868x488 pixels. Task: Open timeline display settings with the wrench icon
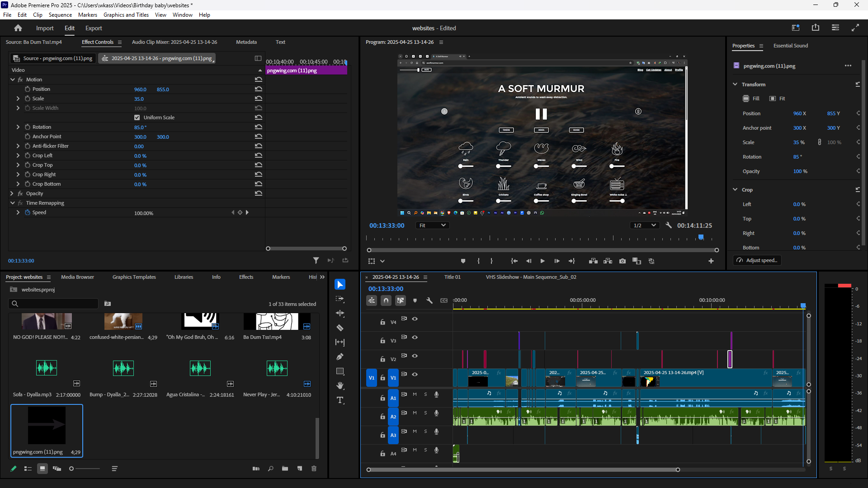click(x=429, y=300)
